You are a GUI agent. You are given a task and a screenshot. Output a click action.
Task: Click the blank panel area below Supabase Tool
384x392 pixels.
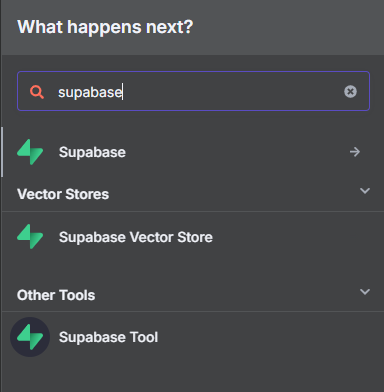pos(193,375)
